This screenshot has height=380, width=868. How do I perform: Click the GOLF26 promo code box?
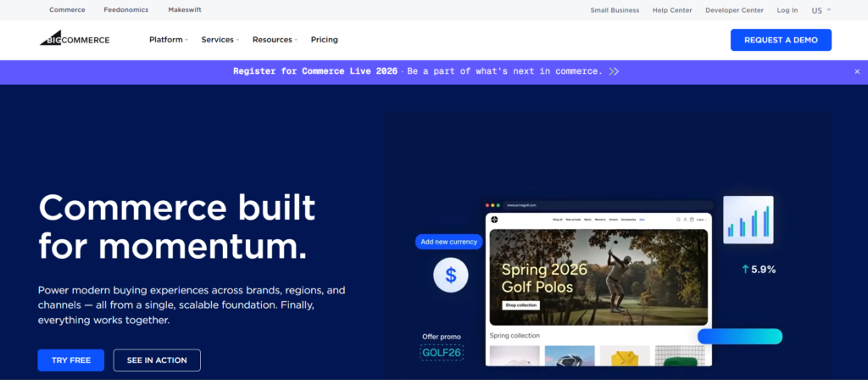tap(442, 352)
